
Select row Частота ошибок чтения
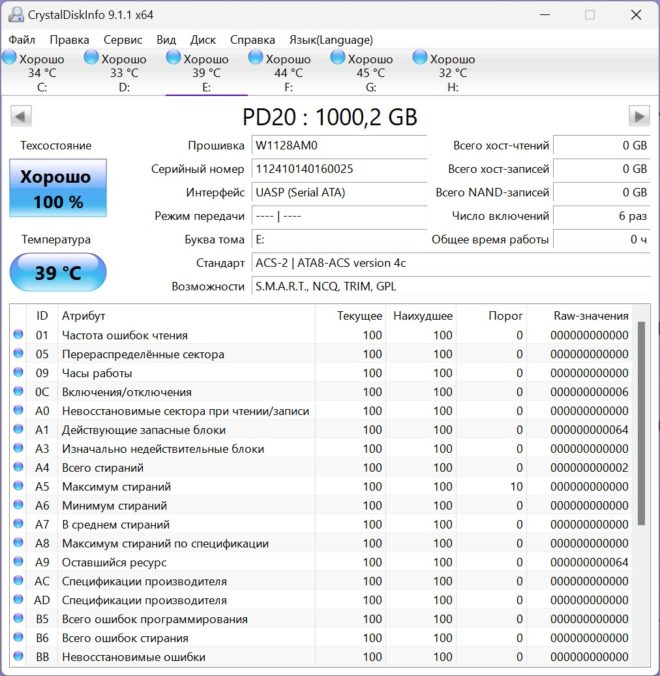click(x=321, y=335)
